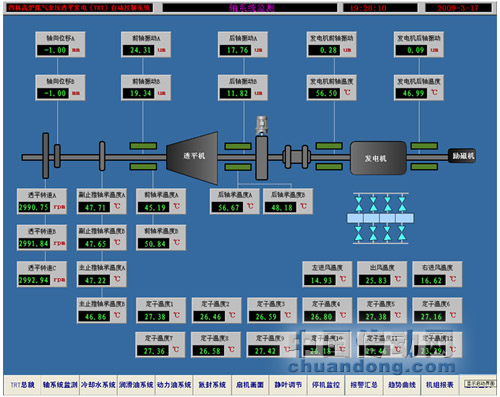Viewport: 500px width, 397px height.
Task: Open the 静叶调节 page
Action: (288, 385)
